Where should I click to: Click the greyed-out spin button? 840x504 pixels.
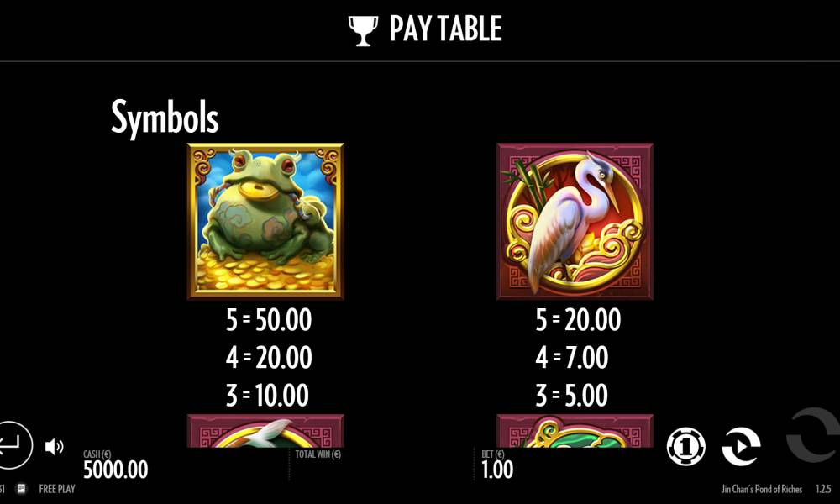tap(813, 435)
